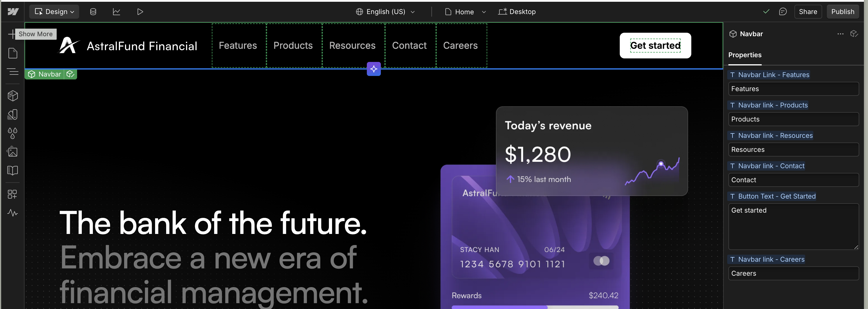Open the Apps panel

click(13, 194)
